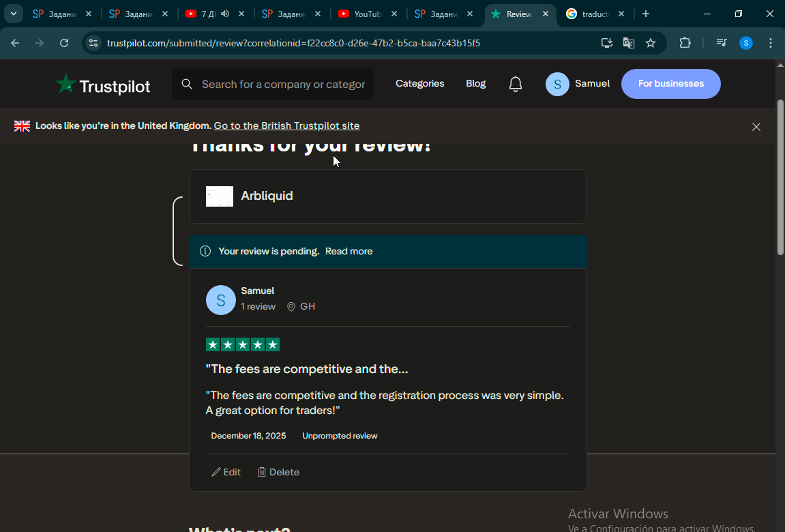The image size is (785, 532).
Task: Open Chrome three-dot menu
Action: tap(771, 43)
